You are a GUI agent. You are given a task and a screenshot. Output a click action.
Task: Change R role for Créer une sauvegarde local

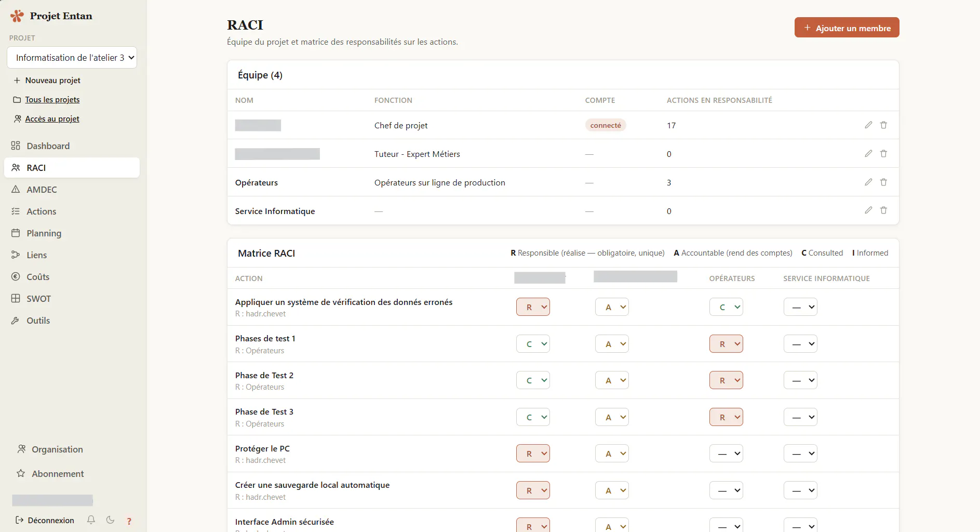[533, 490]
